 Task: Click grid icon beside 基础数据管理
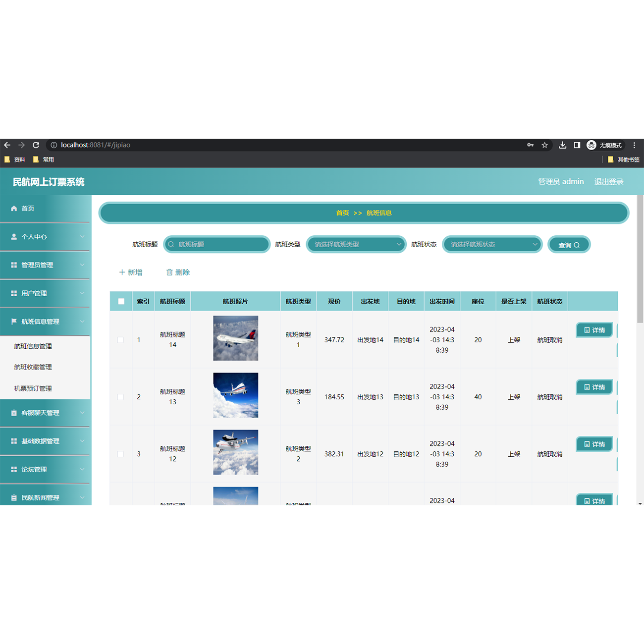click(x=14, y=441)
